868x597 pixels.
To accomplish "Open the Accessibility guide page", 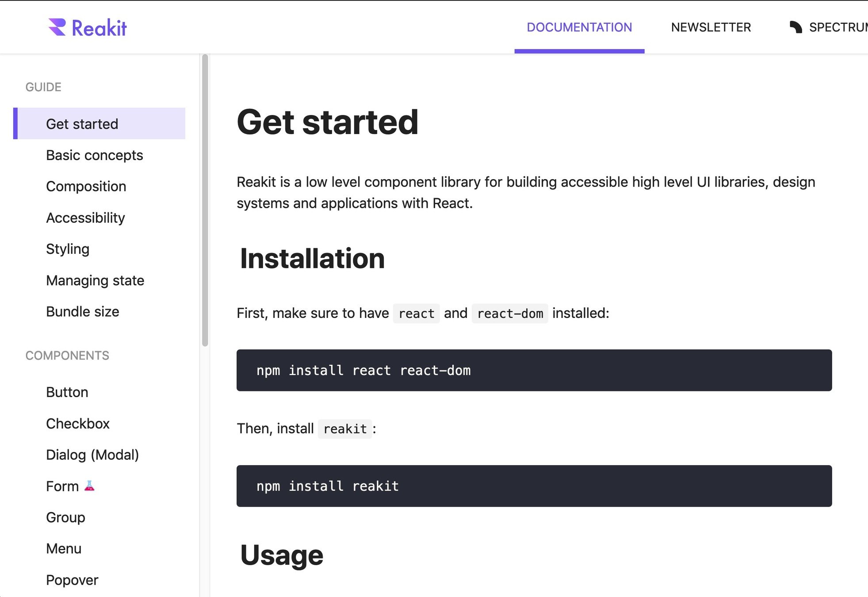I will 85,218.
